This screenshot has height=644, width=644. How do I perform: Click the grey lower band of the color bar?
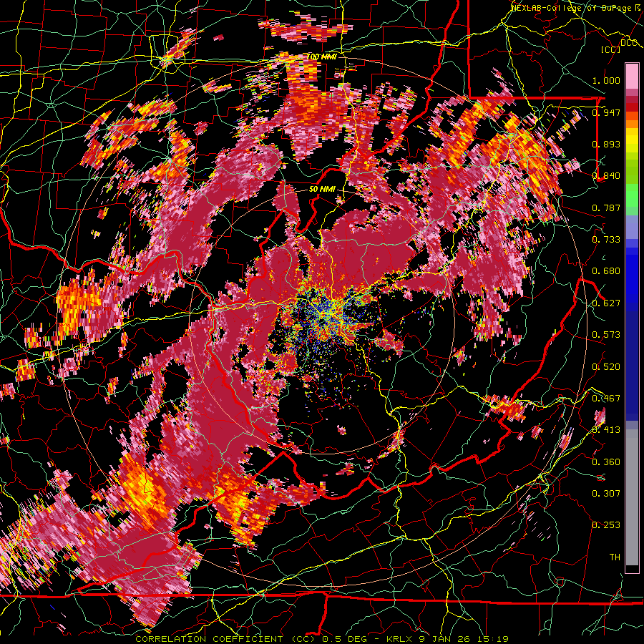[x=632, y=497]
